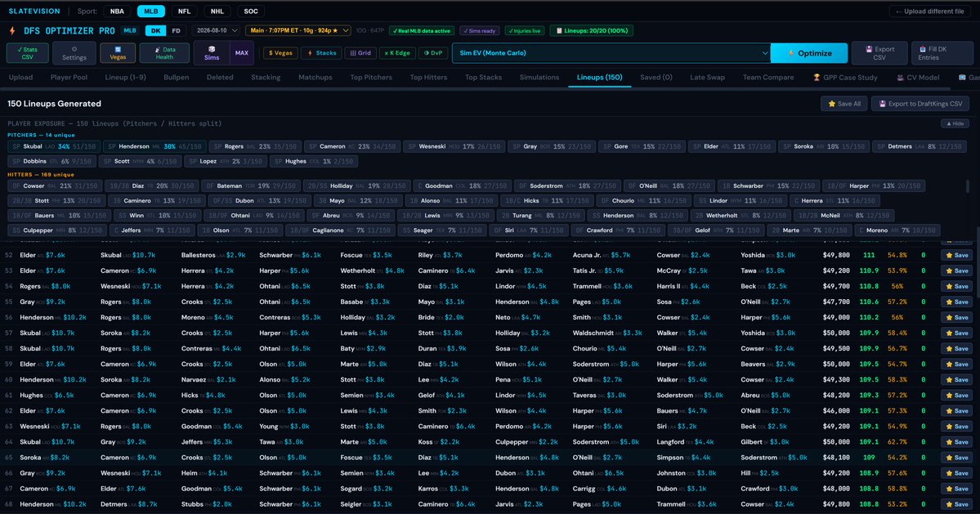Switch to the Simulations tab
The width and height of the screenshot is (980, 514).
click(539, 78)
